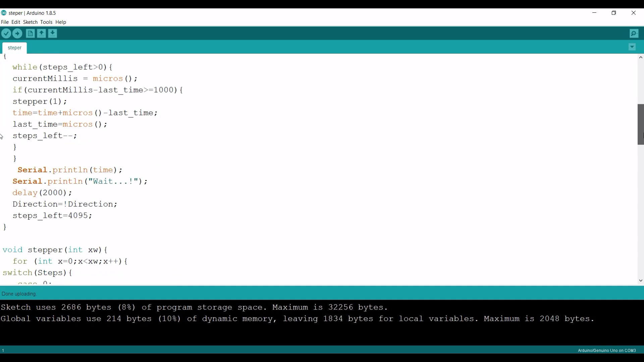644x362 pixels.
Task: Close the Arduino IDE window
Action: pos(634,13)
